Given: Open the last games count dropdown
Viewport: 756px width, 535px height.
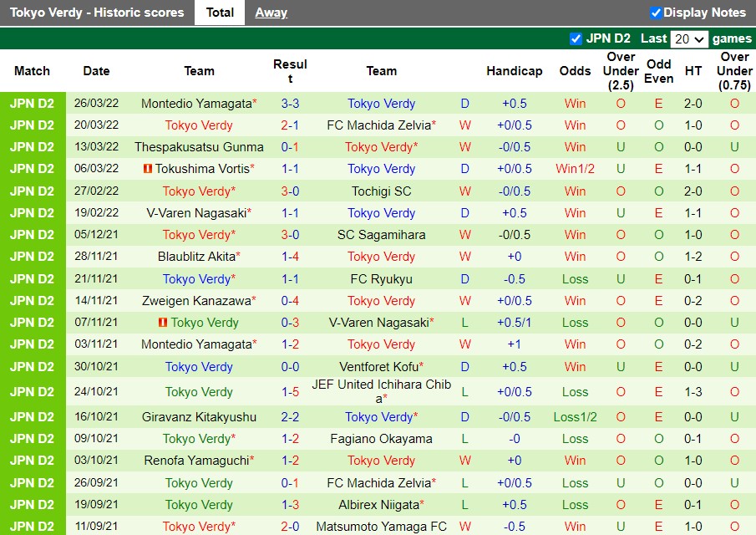Looking at the screenshot, I should 690,38.
